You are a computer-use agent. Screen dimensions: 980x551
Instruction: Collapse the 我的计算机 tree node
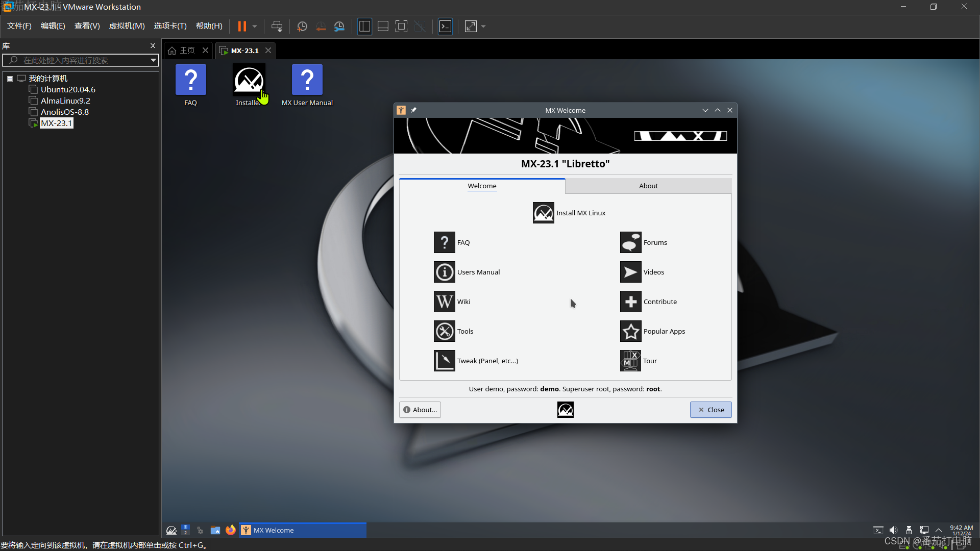point(10,79)
